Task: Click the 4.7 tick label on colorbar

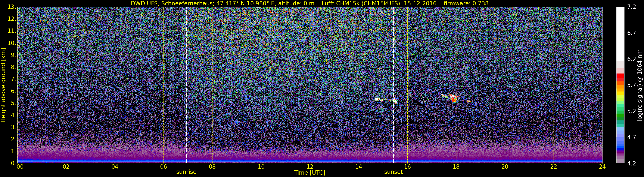Action: tap(632, 137)
